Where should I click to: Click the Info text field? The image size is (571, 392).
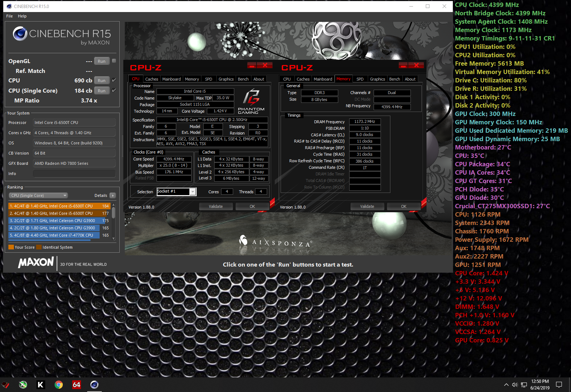click(x=74, y=174)
